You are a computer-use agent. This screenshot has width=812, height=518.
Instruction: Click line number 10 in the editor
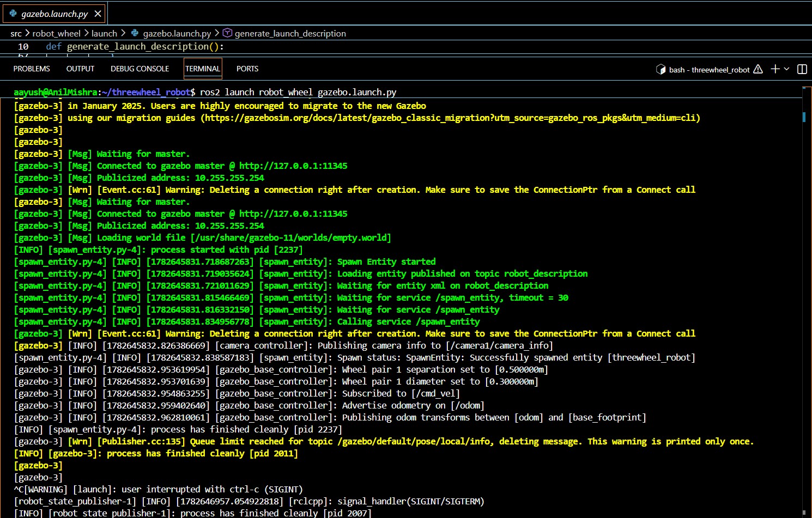[x=23, y=46]
